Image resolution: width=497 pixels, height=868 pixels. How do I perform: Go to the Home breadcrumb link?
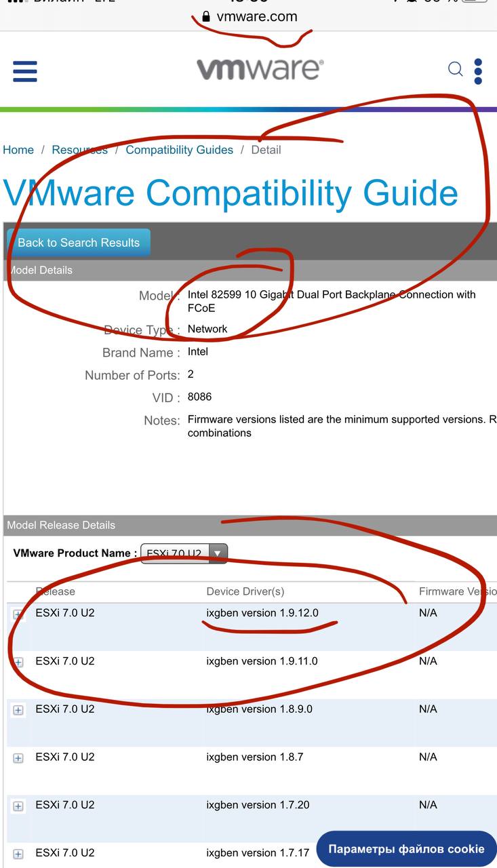coord(18,150)
